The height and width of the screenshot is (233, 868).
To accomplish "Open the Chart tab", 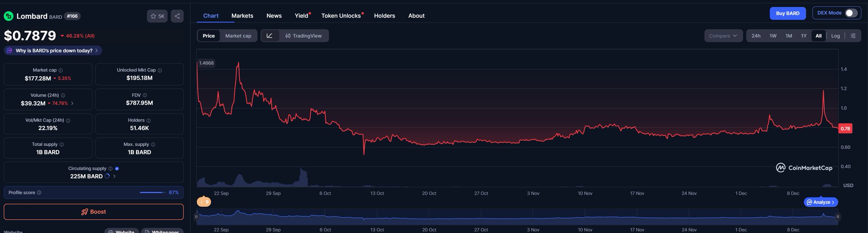I will [x=211, y=16].
